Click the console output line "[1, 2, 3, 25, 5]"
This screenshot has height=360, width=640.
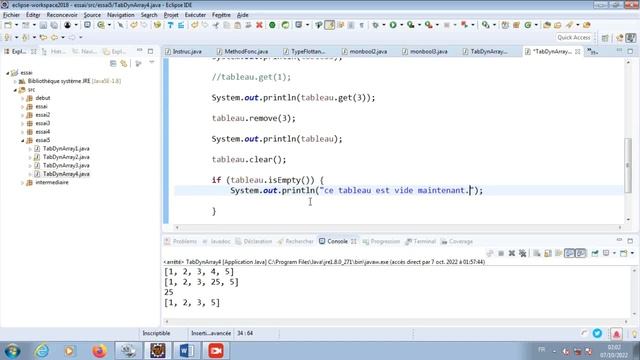point(201,282)
